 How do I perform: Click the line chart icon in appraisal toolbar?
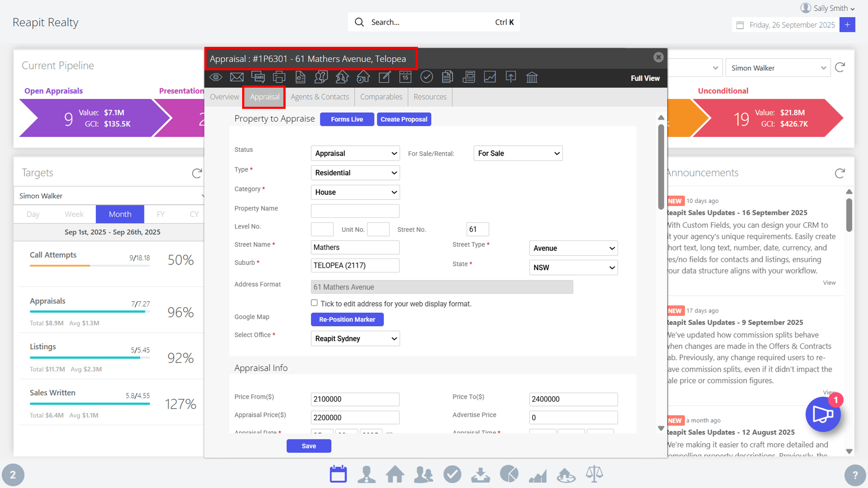[x=490, y=77]
